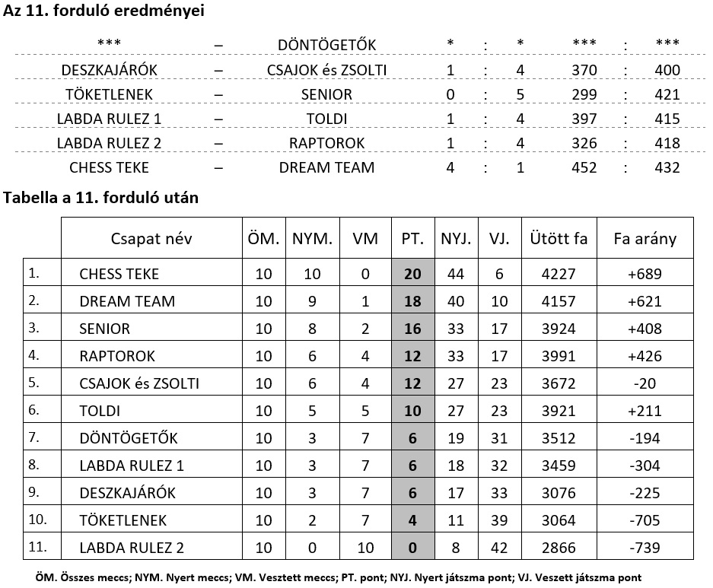
Task: Click the abbreviation legend text at bottom
Action: tap(338, 577)
